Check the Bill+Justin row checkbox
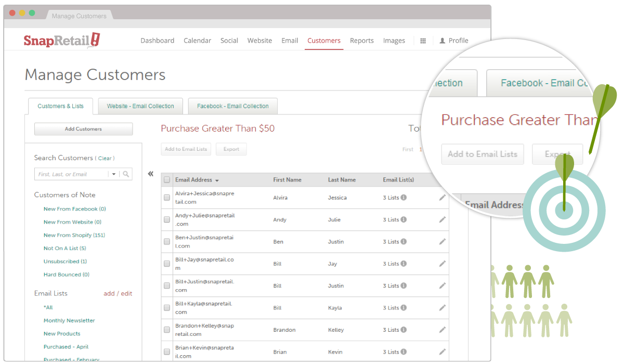The height and width of the screenshot is (364, 624). (x=167, y=285)
